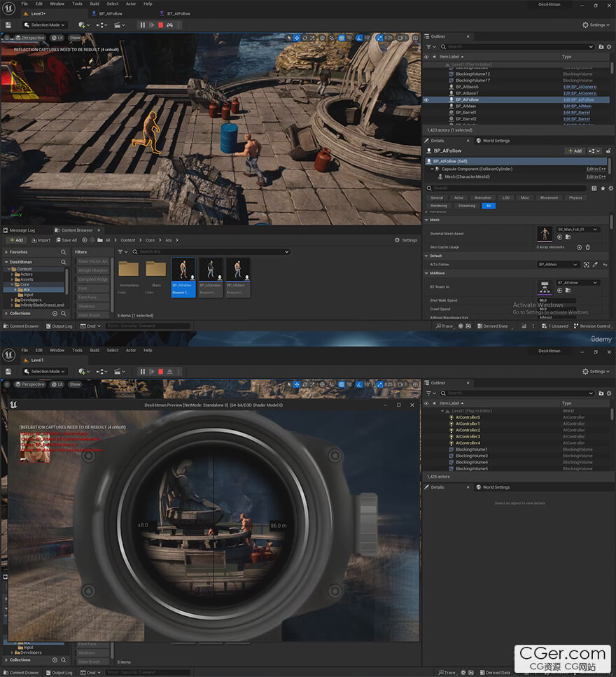Switch to the Message Log tab

point(20,230)
